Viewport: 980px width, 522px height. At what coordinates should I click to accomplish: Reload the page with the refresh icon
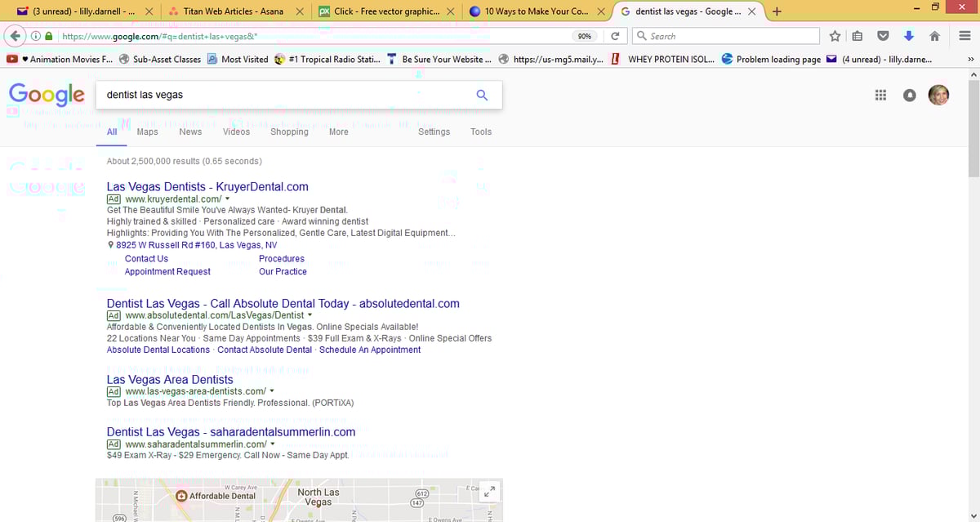615,36
